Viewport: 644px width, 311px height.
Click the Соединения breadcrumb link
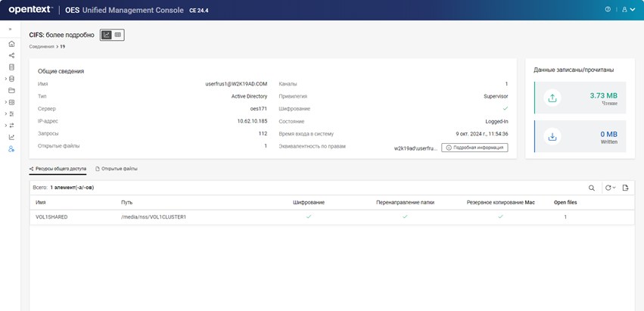tap(42, 47)
